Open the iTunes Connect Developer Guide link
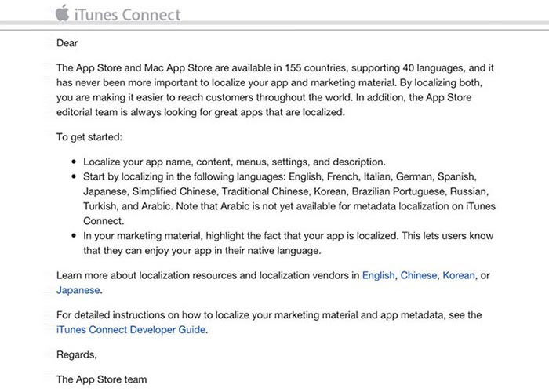549x392 pixels. click(131, 330)
